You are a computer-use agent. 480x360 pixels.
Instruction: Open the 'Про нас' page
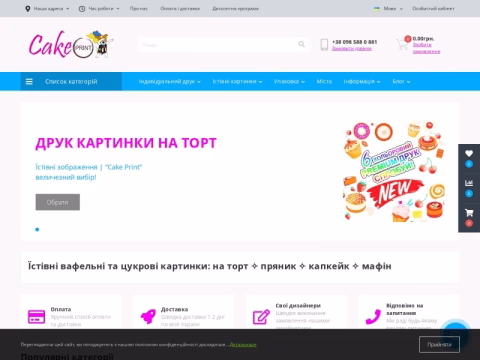(x=139, y=9)
